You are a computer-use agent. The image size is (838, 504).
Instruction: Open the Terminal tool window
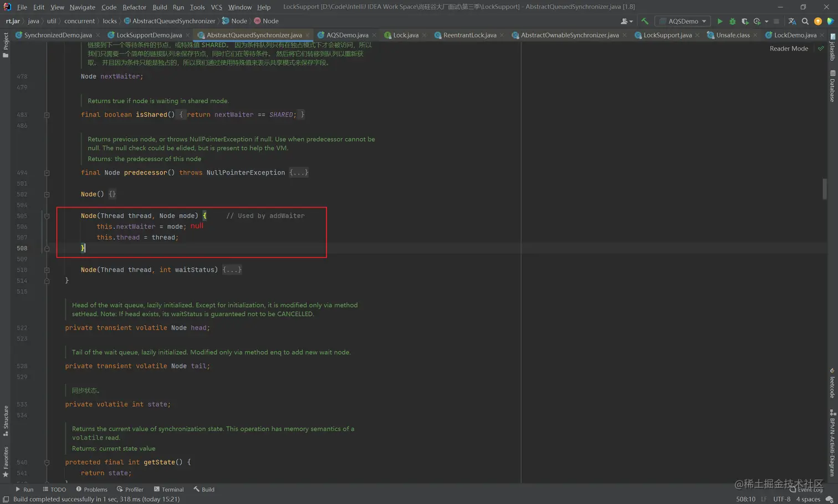click(168, 490)
